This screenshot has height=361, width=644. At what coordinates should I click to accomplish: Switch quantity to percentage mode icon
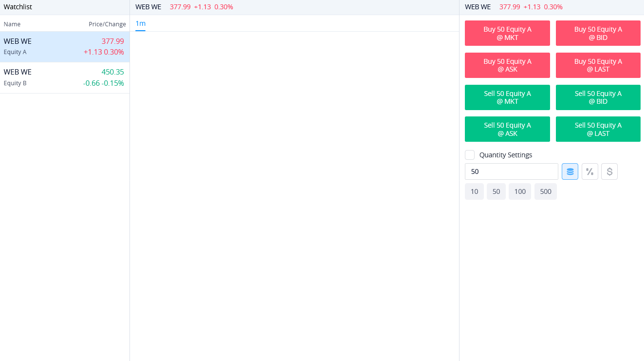pyautogui.click(x=589, y=171)
